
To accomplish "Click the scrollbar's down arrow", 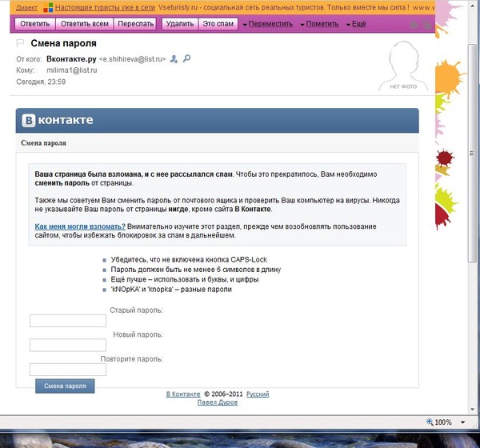I will coord(472,409).
